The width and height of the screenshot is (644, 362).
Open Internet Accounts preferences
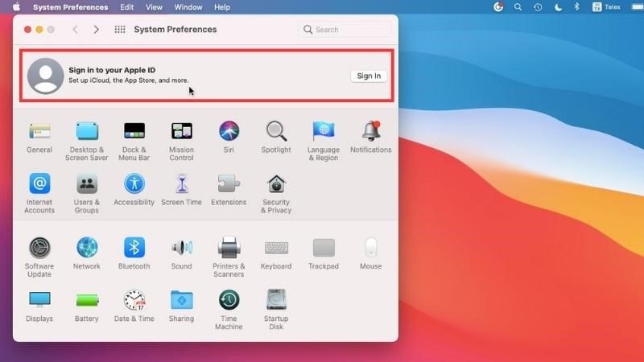(x=39, y=194)
